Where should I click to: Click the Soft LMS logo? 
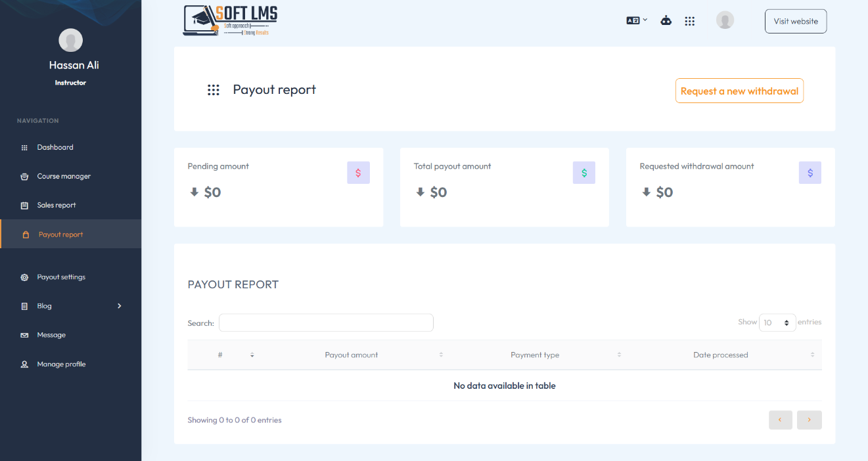231,20
